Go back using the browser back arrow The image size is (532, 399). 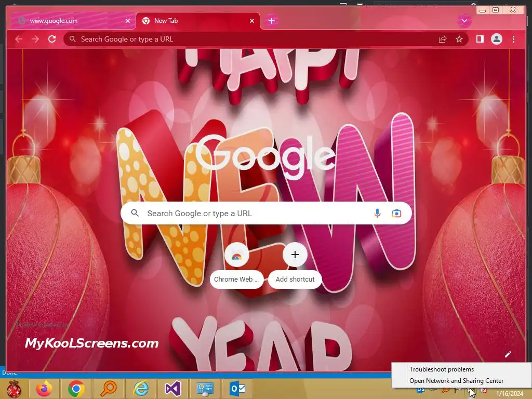19,39
